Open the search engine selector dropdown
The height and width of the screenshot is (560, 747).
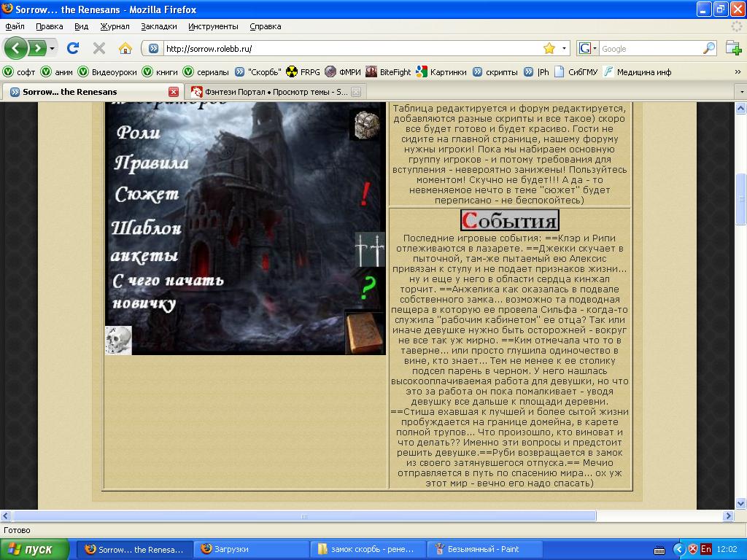pyautogui.click(x=587, y=49)
